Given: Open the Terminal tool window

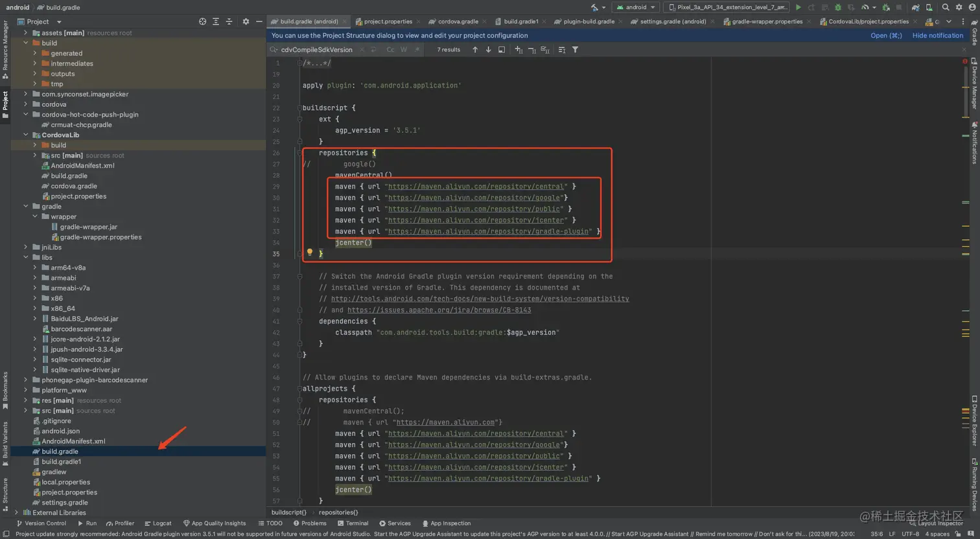Looking at the screenshot, I should coord(353,523).
